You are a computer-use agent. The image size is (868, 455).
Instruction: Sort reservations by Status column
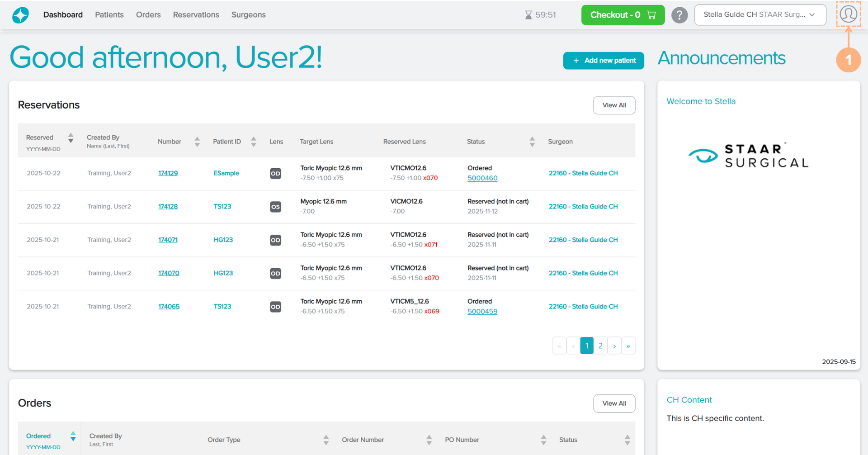(532, 142)
